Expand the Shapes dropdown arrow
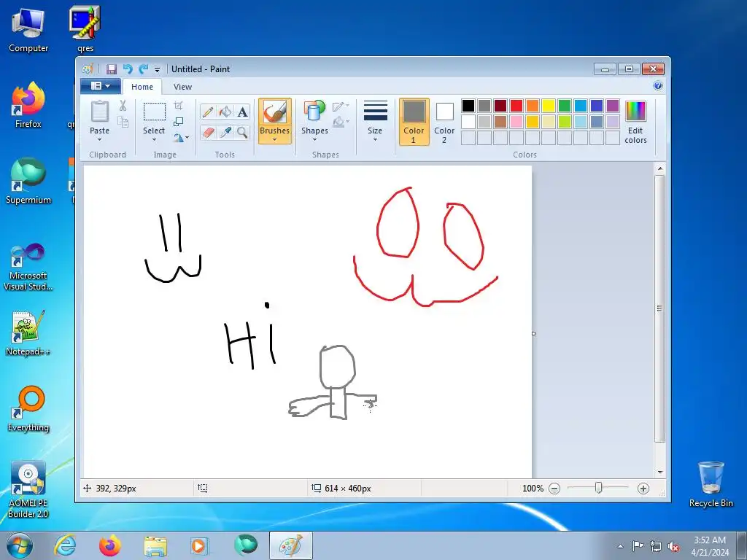Viewport: 747px width, 560px height. tap(314, 139)
